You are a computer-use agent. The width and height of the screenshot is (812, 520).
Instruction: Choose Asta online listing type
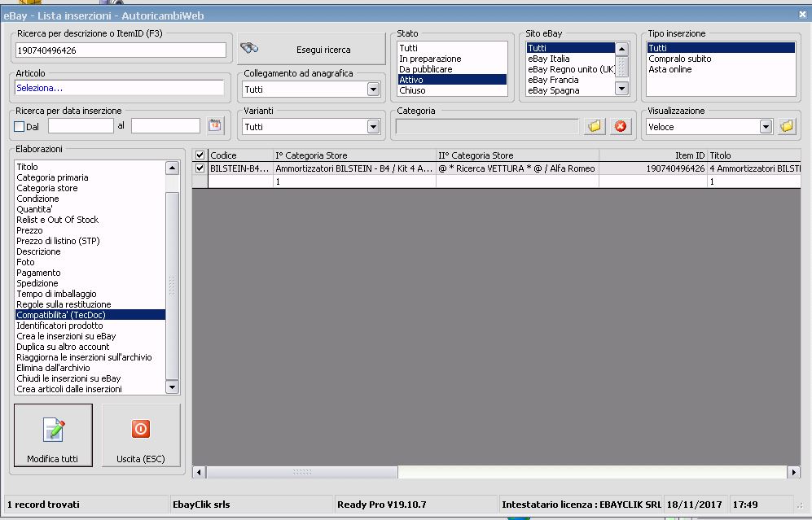[x=721, y=69]
